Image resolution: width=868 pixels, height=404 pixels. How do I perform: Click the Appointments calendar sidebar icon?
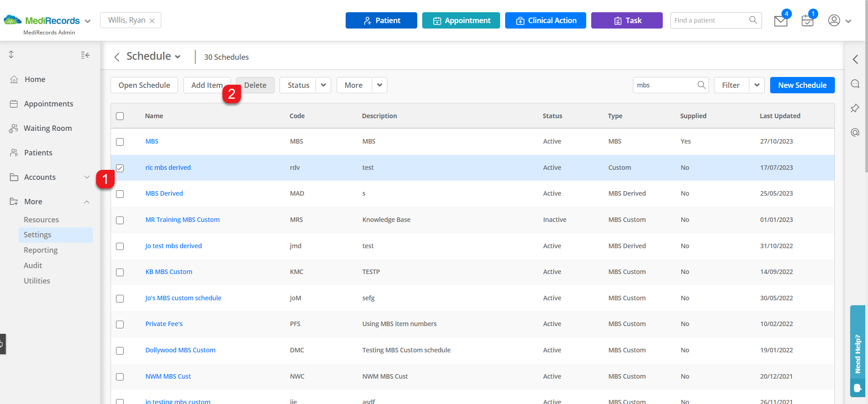click(x=14, y=104)
